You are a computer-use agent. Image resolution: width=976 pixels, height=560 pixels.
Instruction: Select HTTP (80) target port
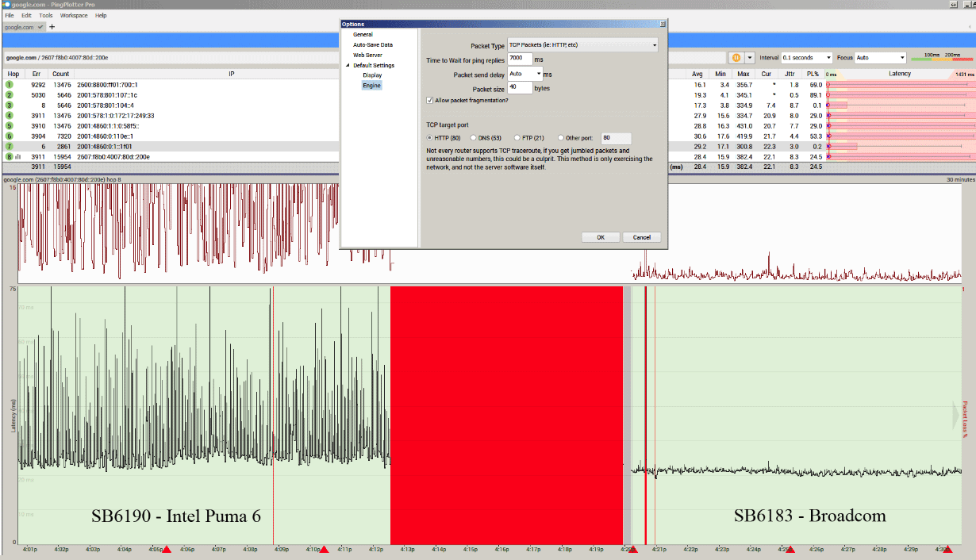(429, 138)
